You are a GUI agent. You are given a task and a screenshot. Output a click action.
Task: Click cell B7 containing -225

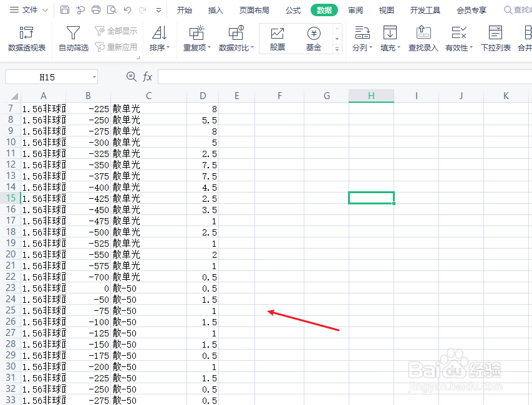[x=88, y=108]
